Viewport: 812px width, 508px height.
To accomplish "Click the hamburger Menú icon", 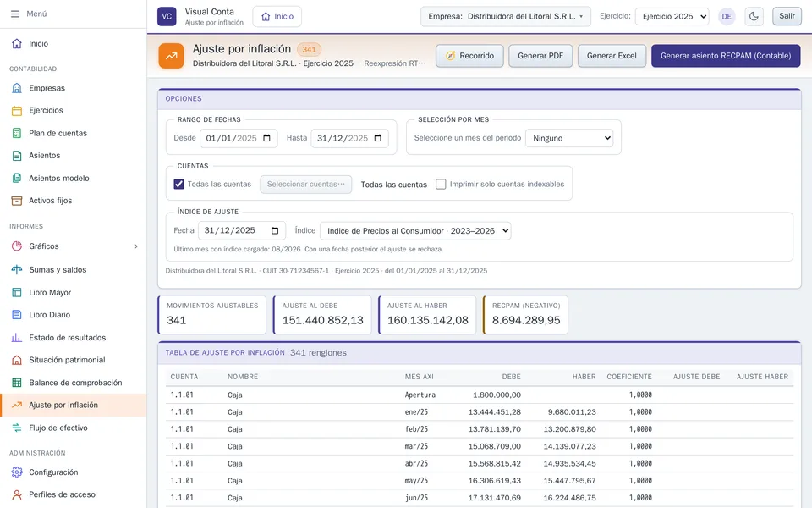I will click(x=15, y=14).
